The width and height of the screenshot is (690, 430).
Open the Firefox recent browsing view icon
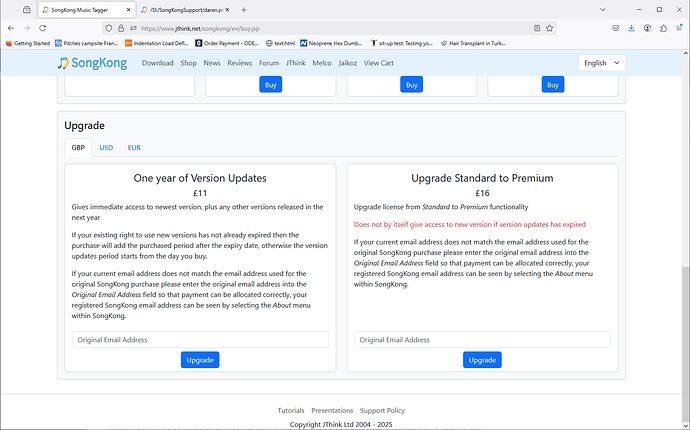coord(27,10)
